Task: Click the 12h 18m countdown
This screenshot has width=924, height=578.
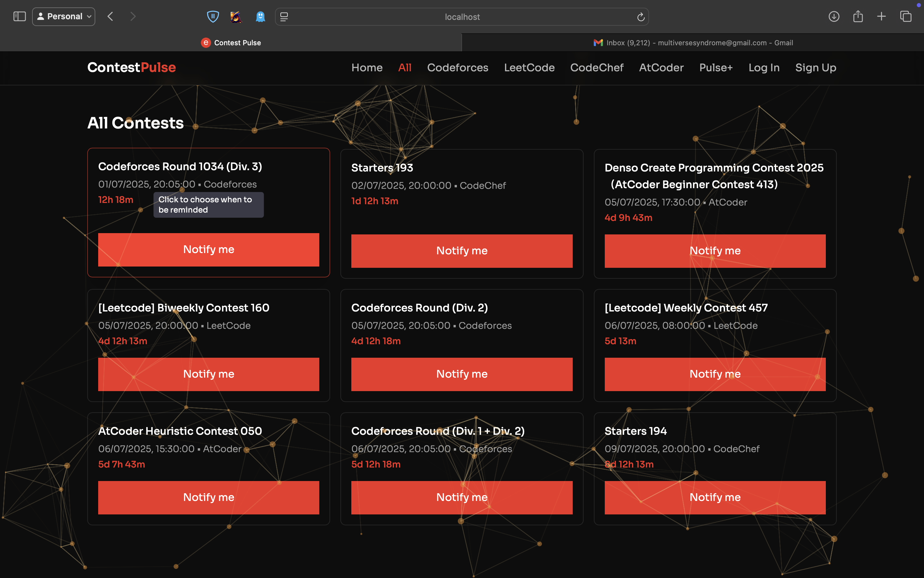Action: point(116,199)
